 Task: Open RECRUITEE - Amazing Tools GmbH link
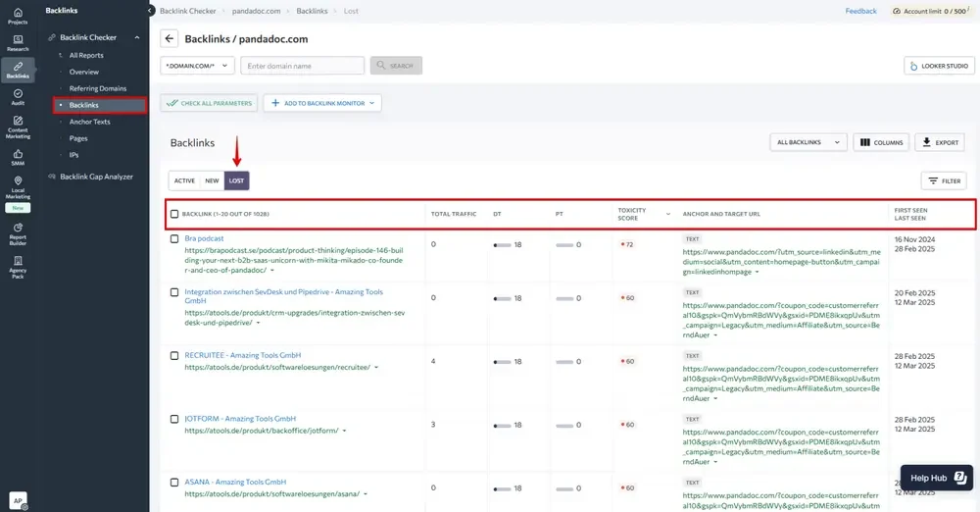(x=242, y=355)
